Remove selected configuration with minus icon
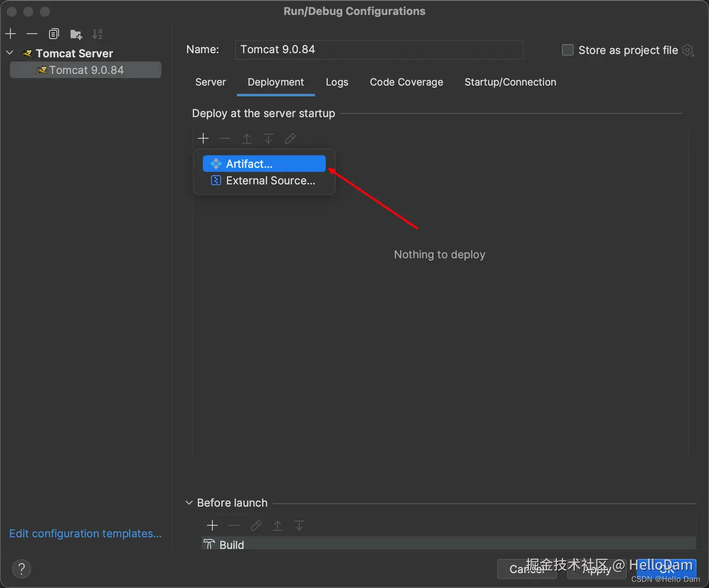 pyautogui.click(x=32, y=34)
